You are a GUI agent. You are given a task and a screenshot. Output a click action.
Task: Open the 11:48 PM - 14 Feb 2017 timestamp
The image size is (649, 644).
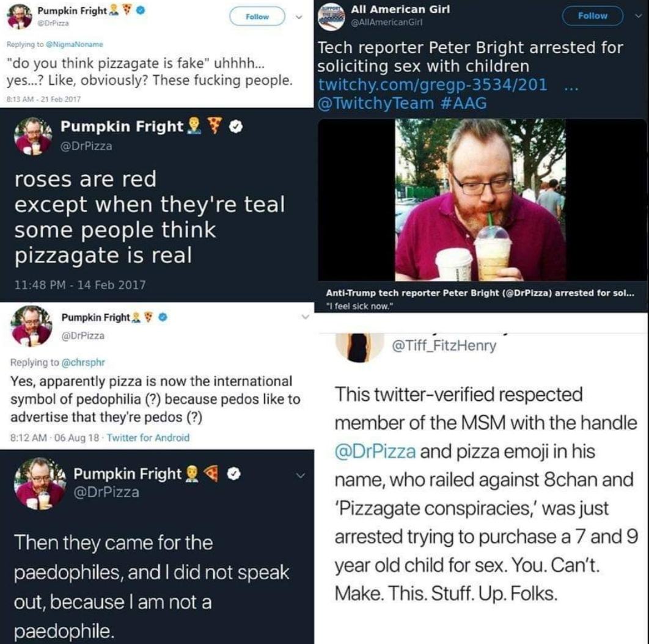click(x=80, y=285)
